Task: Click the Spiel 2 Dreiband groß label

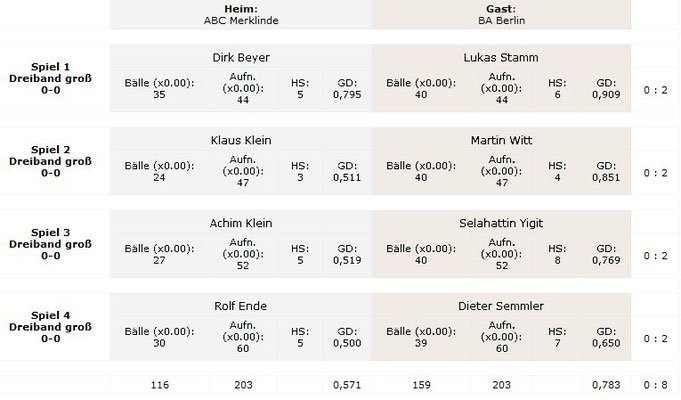Action: pyautogui.click(x=50, y=162)
